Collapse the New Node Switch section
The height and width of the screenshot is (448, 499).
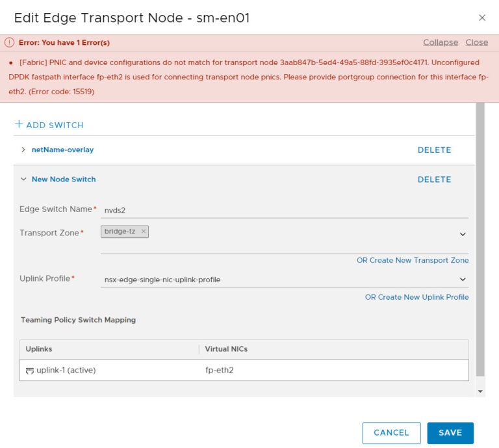(23, 179)
